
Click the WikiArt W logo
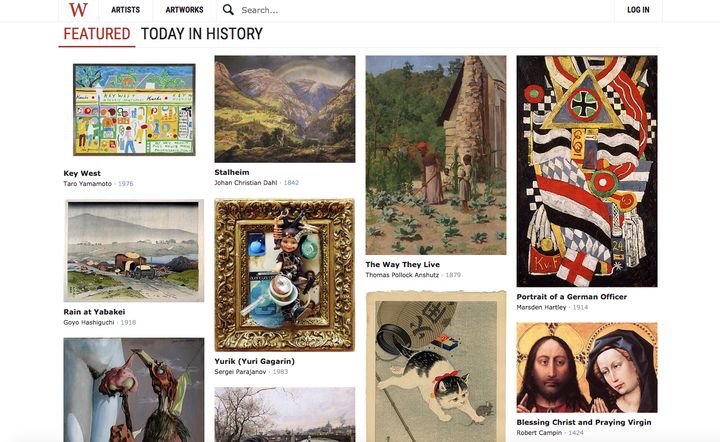(78, 10)
